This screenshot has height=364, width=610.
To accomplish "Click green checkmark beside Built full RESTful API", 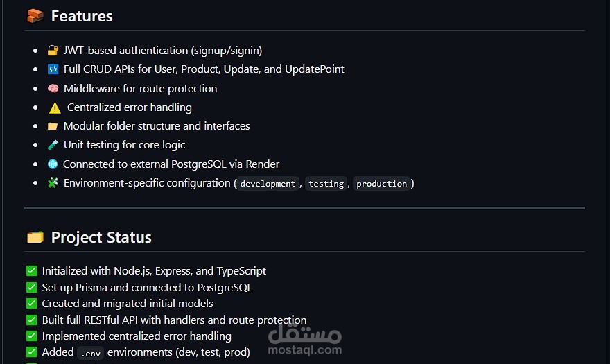I will [31, 320].
